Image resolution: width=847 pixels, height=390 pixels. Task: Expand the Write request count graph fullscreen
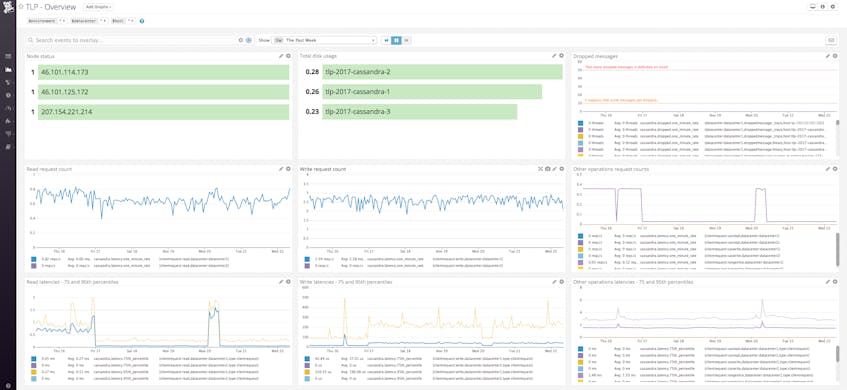540,169
